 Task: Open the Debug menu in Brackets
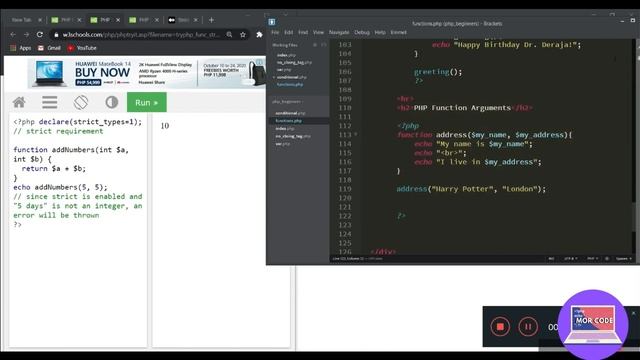(x=362, y=32)
